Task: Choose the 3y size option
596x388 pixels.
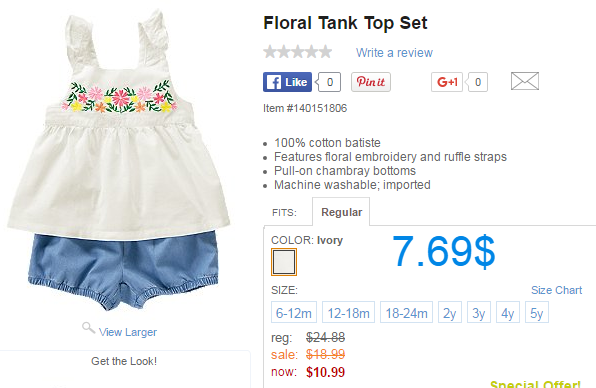Action: pos(479,312)
